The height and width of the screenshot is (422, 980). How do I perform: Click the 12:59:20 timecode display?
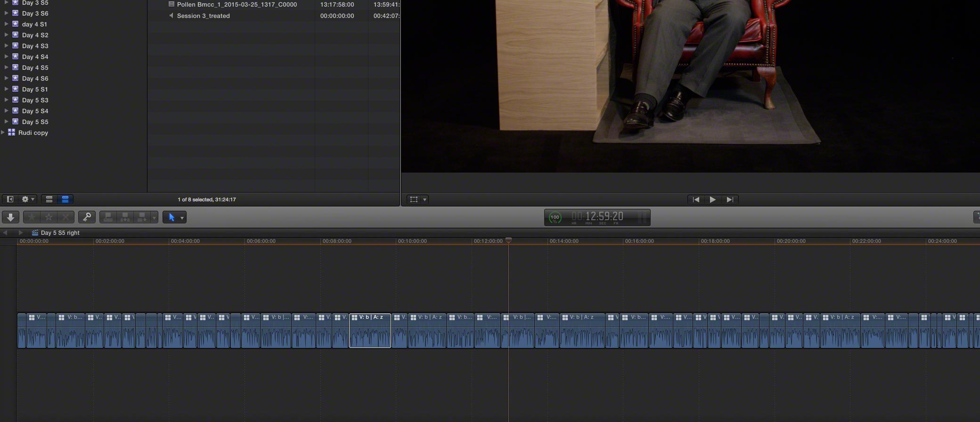click(597, 216)
